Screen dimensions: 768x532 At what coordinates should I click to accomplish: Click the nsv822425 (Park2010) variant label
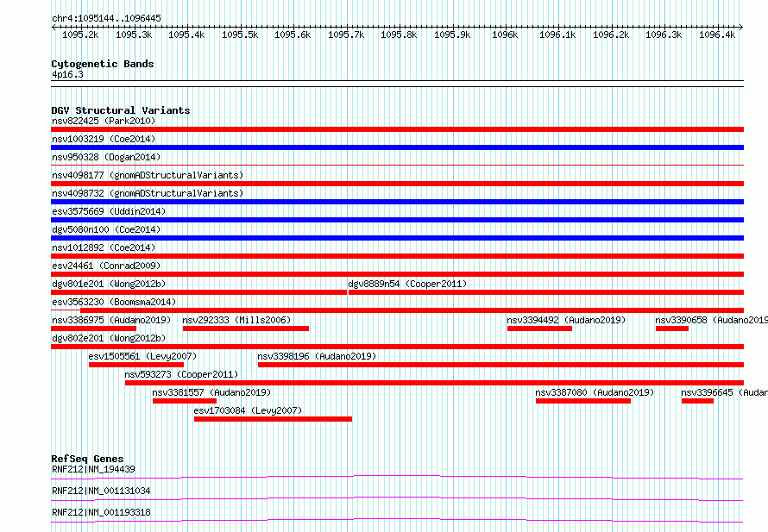click(x=104, y=121)
